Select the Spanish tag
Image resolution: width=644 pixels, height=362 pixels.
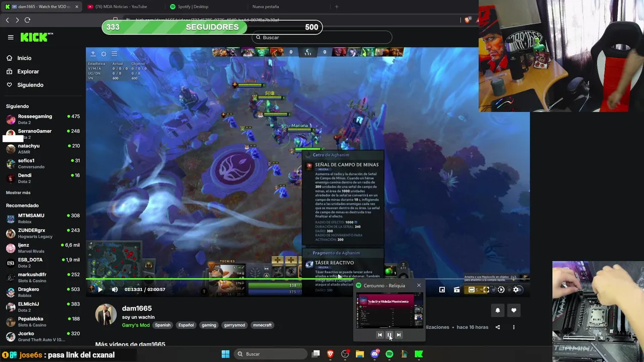[x=163, y=325]
